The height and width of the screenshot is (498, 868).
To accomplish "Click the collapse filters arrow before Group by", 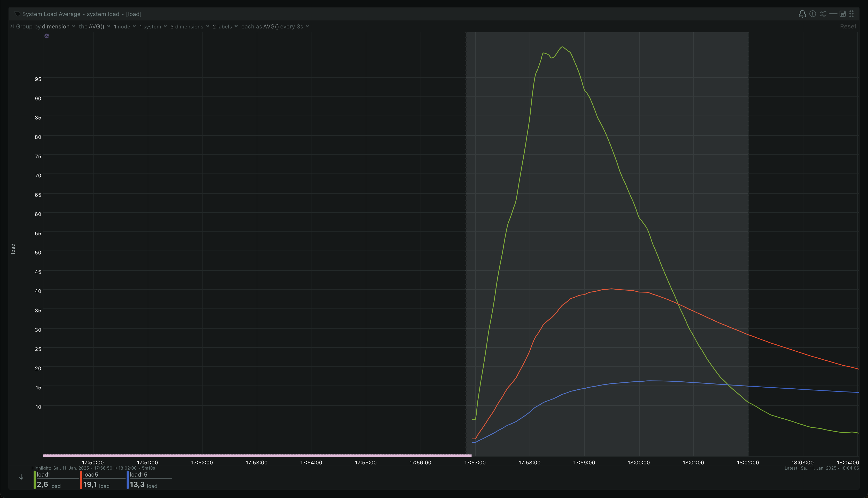I will point(12,26).
